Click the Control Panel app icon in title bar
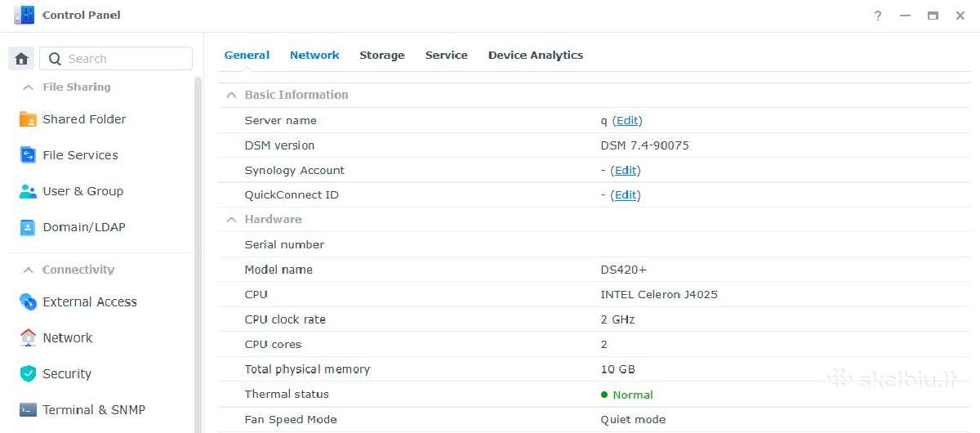Viewport: 980px width, 433px height. tap(24, 15)
